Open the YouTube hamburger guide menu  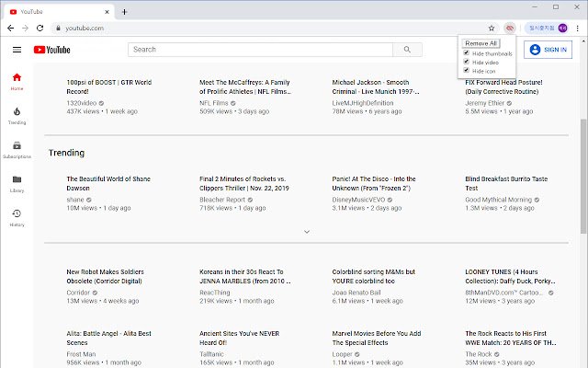17,50
